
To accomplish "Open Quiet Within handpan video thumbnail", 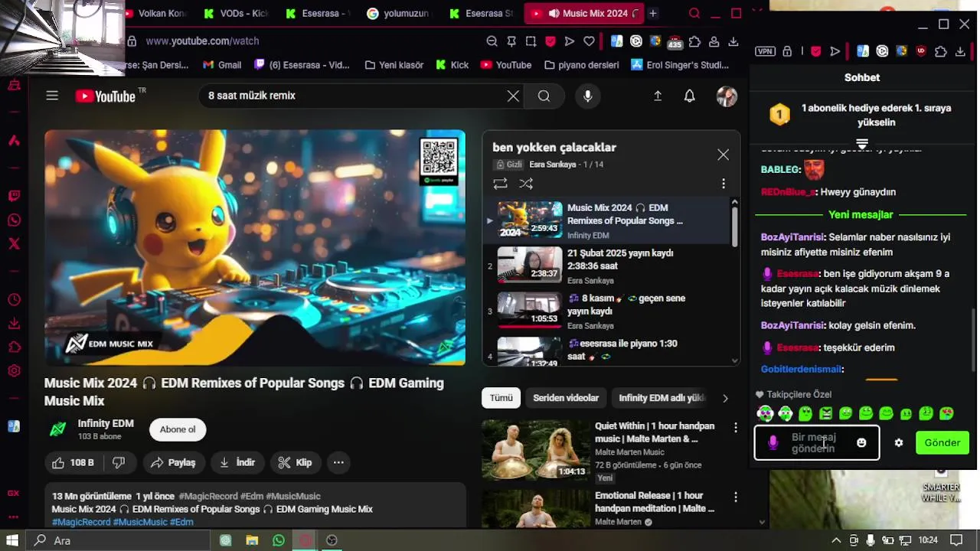I will click(x=535, y=449).
